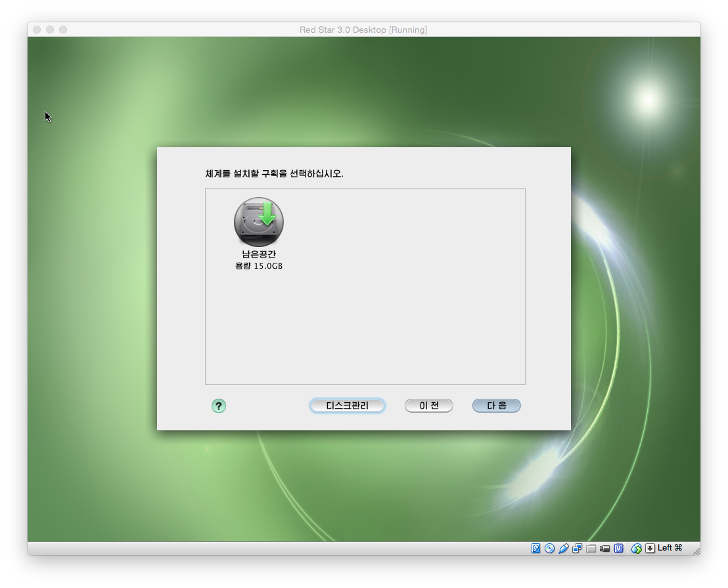
Task: Click the mouse integration status icon
Action: click(636, 549)
